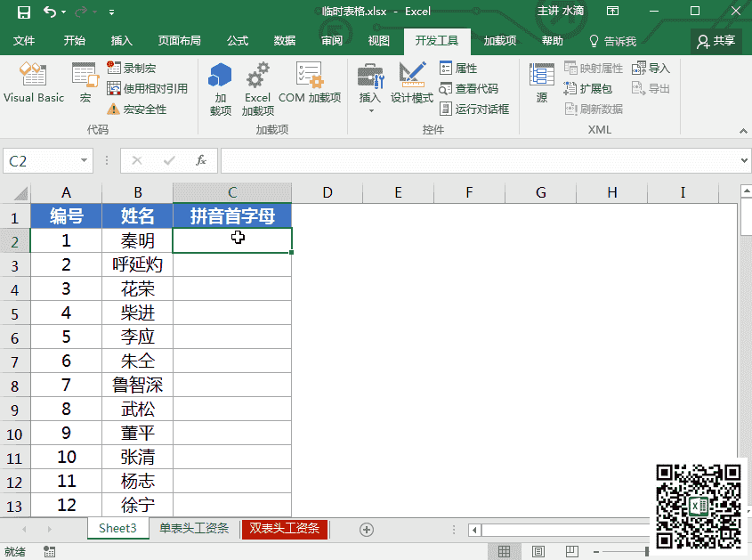
Task: Select row 2 header
Action: coord(15,241)
